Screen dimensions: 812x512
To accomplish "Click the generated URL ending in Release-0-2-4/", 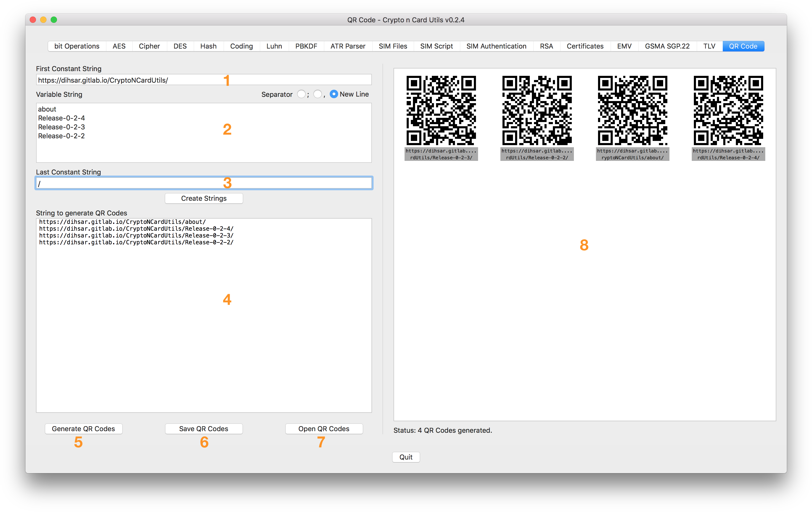I will pyautogui.click(x=136, y=229).
